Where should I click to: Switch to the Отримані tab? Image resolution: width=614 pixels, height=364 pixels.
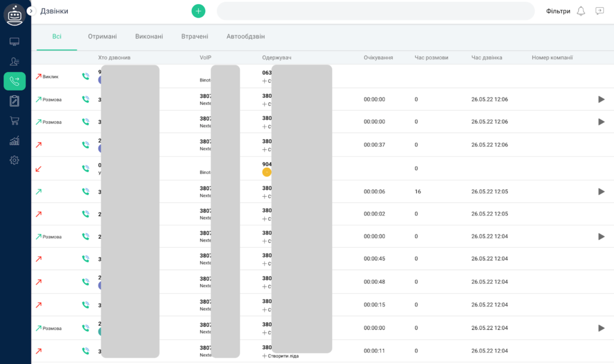tap(102, 37)
